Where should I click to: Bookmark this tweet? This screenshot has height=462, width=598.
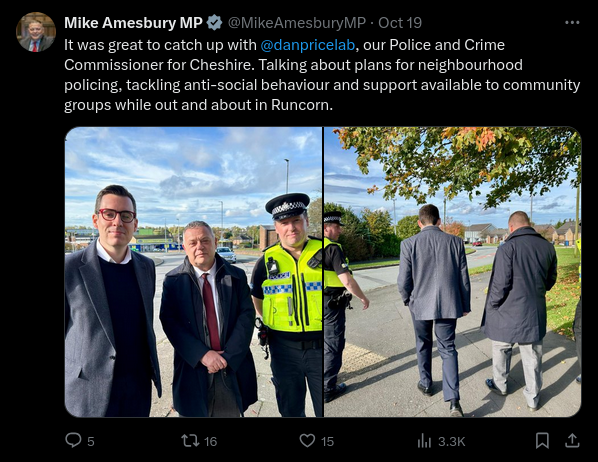pos(542,441)
